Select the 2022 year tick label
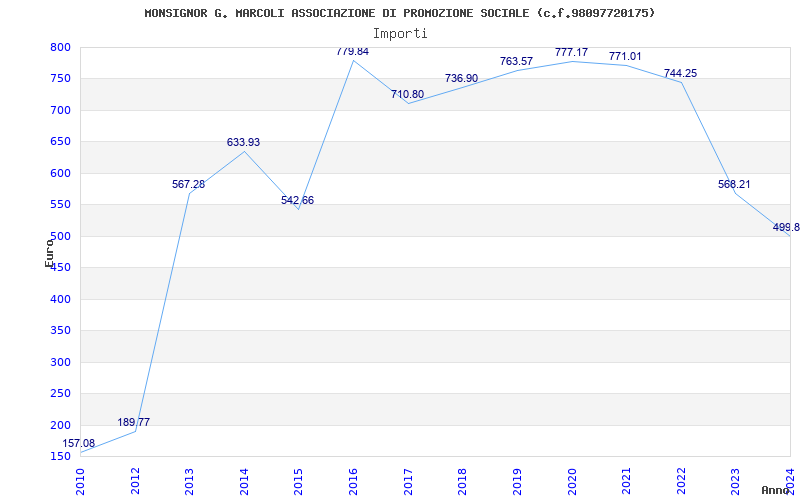Screen dimensions: 800x500 pos(681,481)
